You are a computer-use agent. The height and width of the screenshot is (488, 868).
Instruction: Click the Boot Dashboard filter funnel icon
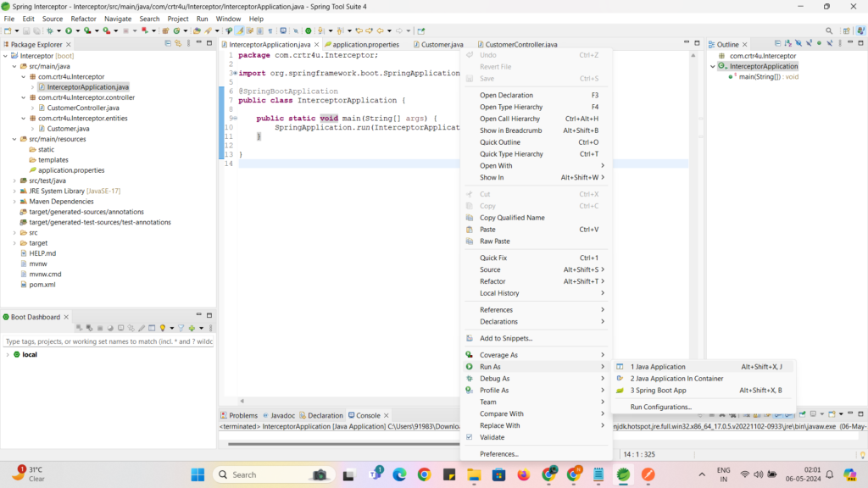tap(181, 328)
